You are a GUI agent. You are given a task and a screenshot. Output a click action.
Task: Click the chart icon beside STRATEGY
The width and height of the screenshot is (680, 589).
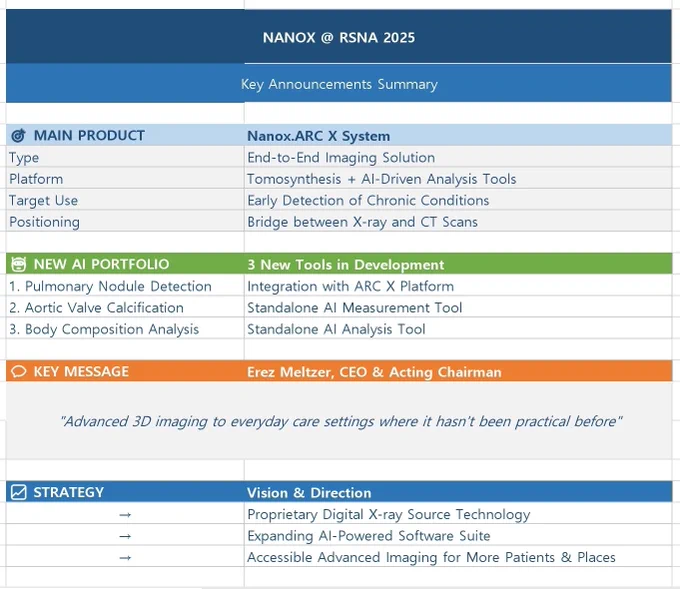coord(19,492)
